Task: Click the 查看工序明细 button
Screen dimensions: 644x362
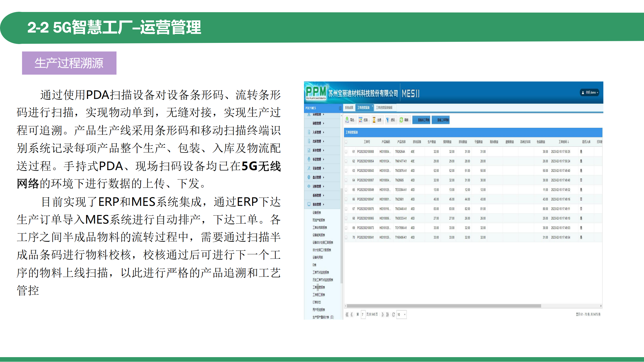Action: pos(440,120)
